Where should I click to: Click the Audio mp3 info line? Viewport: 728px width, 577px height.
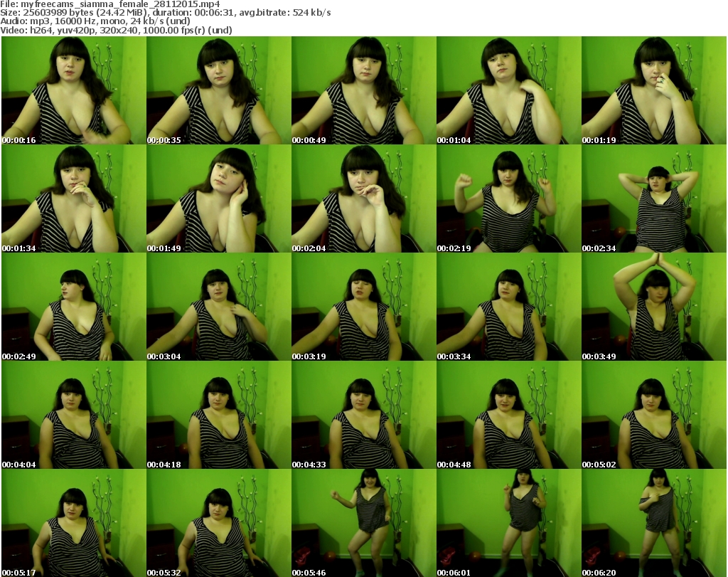[x=95, y=21]
